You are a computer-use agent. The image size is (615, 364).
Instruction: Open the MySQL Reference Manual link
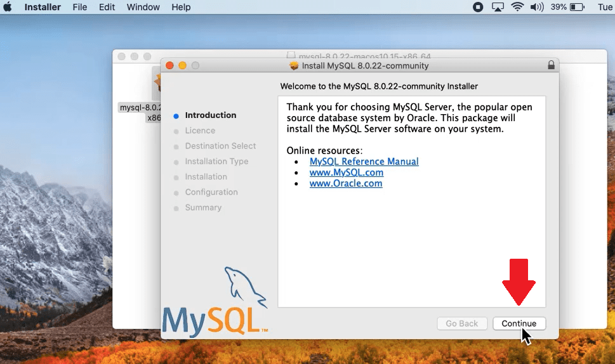pyautogui.click(x=364, y=162)
